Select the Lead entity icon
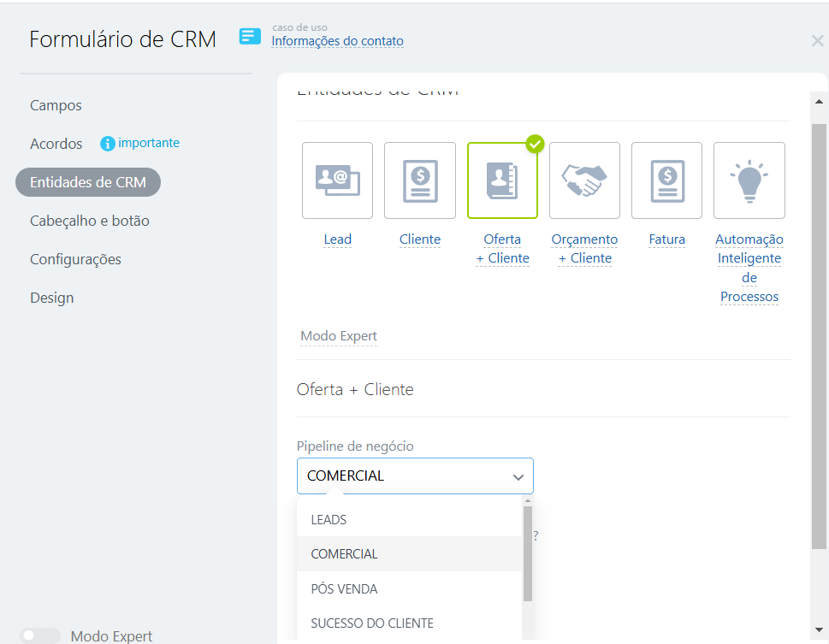 pos(337,180)
